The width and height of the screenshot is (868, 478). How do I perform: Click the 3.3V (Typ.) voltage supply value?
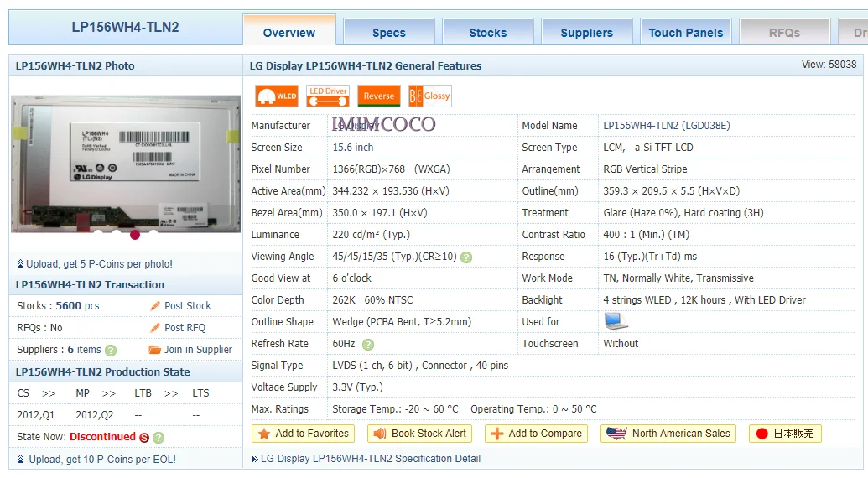(357, 387)
